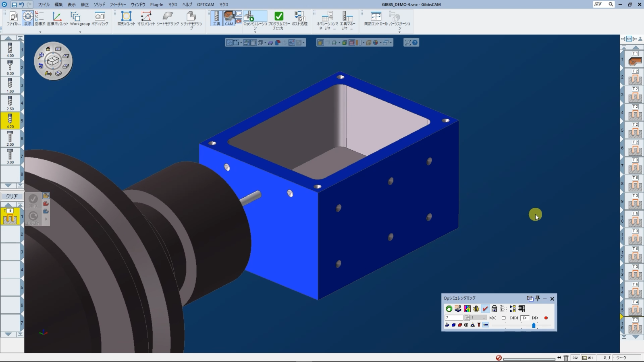Adjust the simulation speed slider
This screenshot has width=644, height=362.
point(534,325)
